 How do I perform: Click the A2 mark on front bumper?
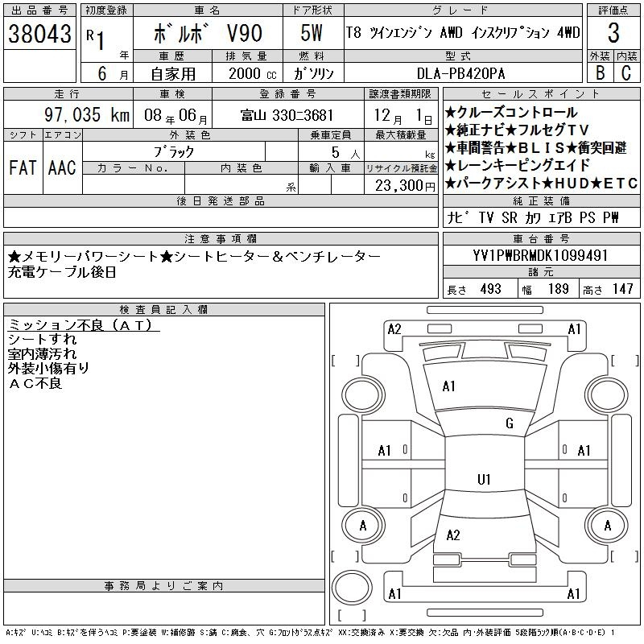(x=394, y=328)
